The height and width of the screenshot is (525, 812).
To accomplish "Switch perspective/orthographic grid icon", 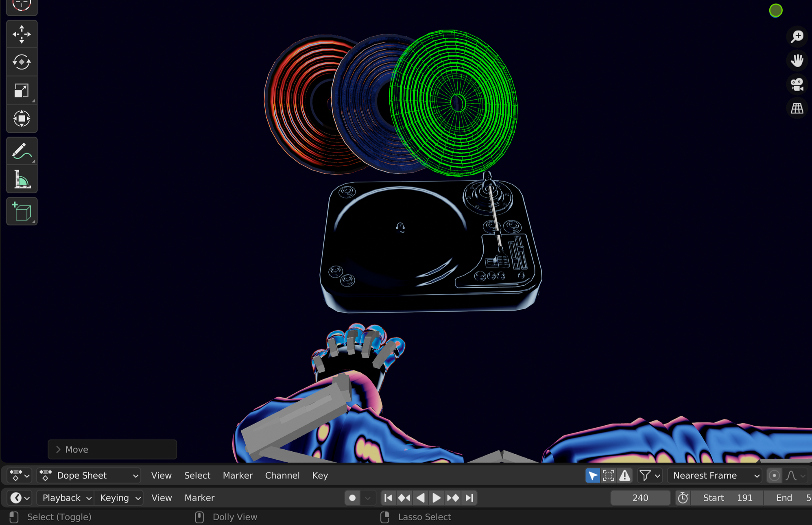I will (797, 108).
